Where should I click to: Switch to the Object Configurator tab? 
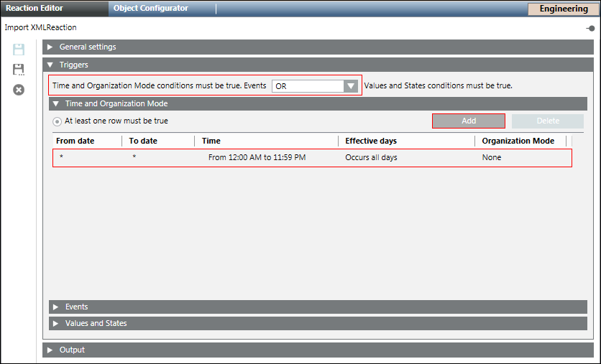150,9
